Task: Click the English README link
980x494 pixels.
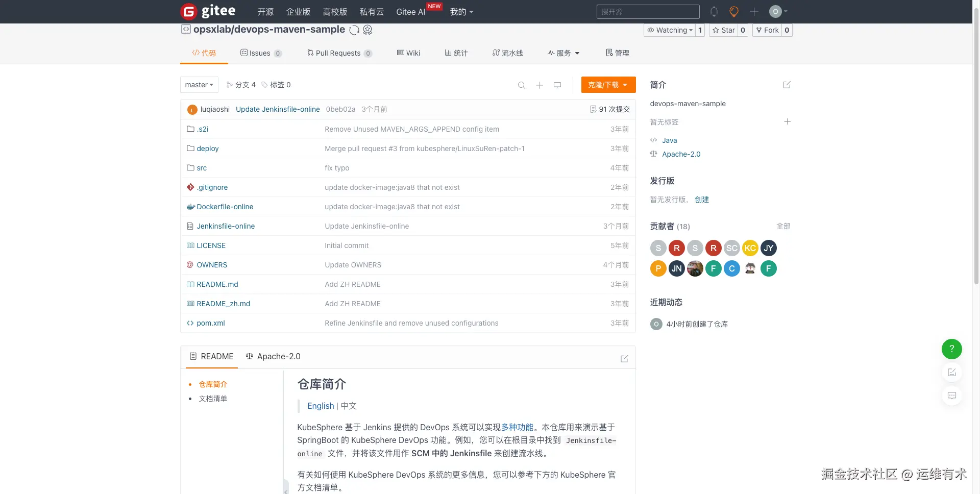Action: pyautogui.click(x=321, y=406)
